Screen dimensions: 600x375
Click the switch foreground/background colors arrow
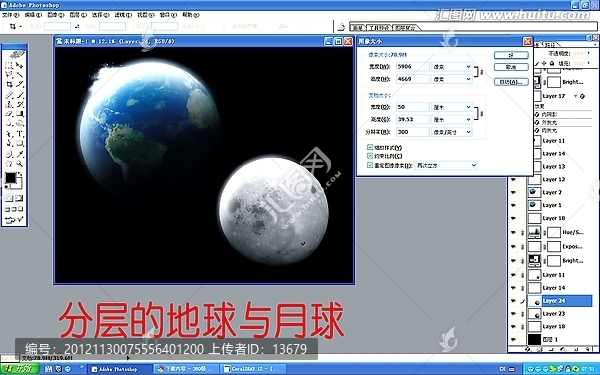[x=20, y=175]
